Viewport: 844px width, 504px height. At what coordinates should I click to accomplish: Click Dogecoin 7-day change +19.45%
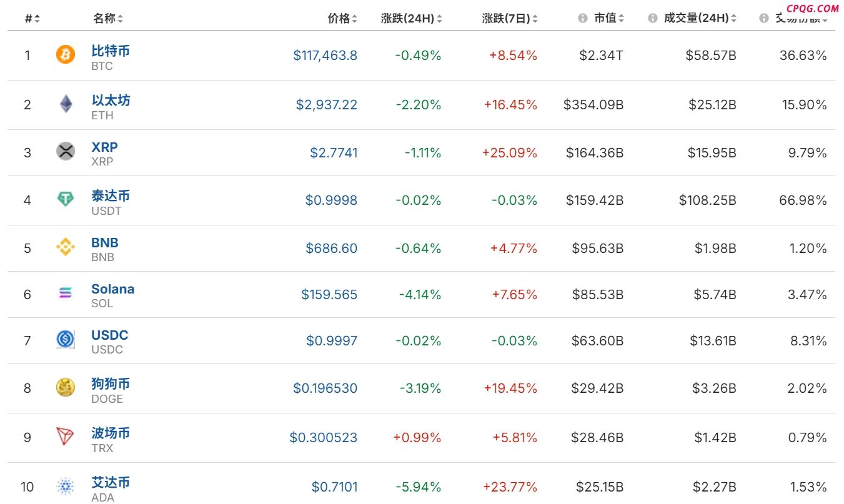510,388
